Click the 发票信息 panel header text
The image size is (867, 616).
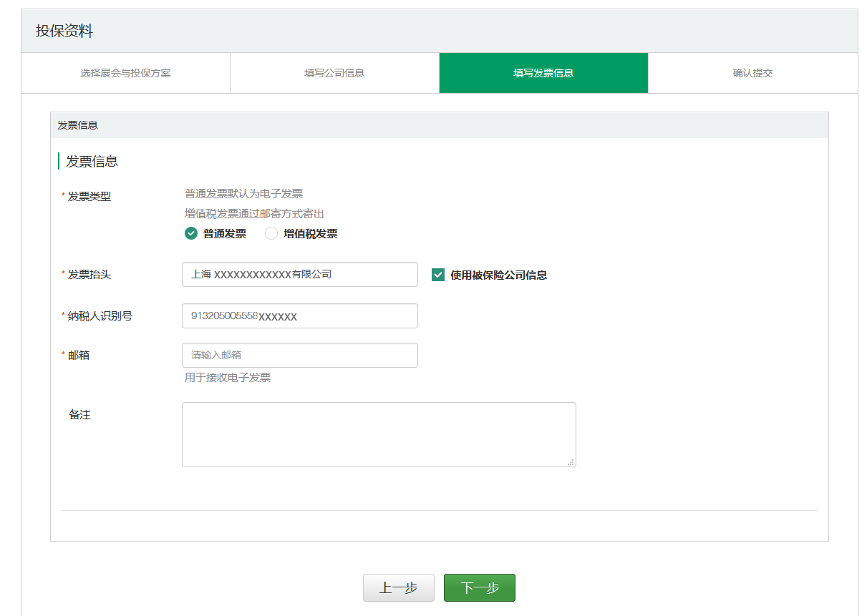point(77,125)
